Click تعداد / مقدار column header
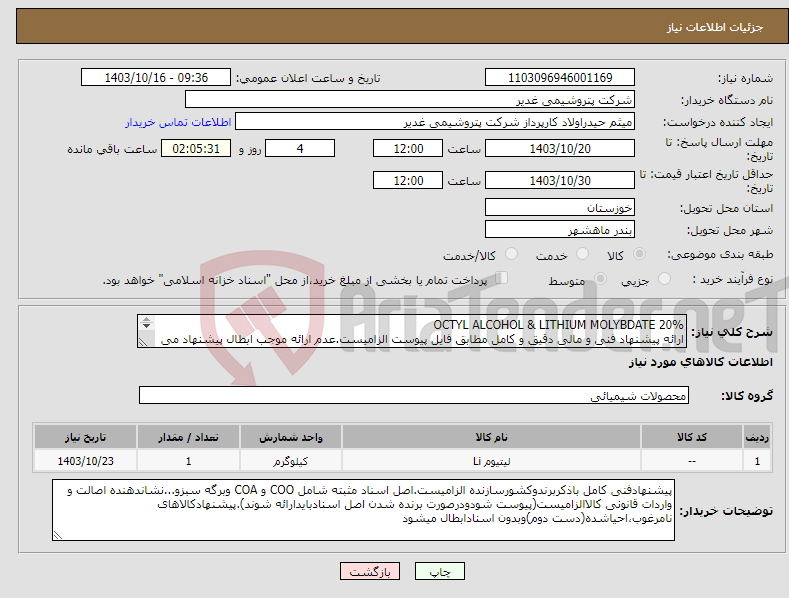 point(188,437)
